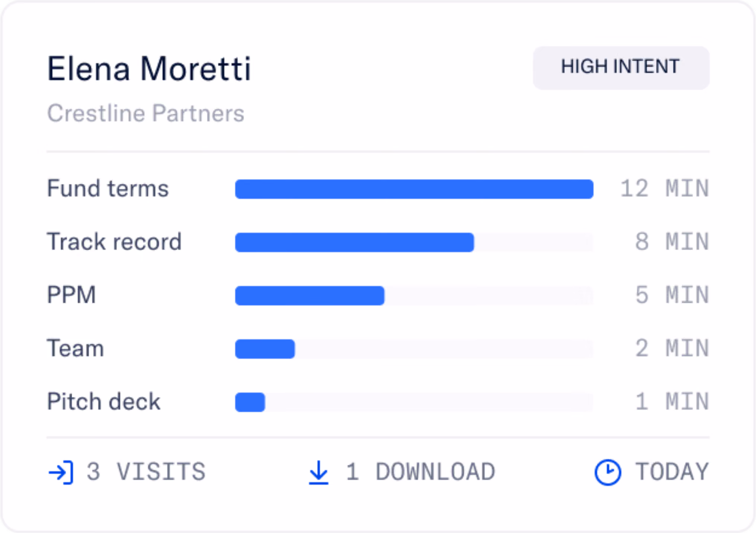756x533 pixels.
Task: Select the Elena Moretti name heading
Action: [x=149, y=68]
